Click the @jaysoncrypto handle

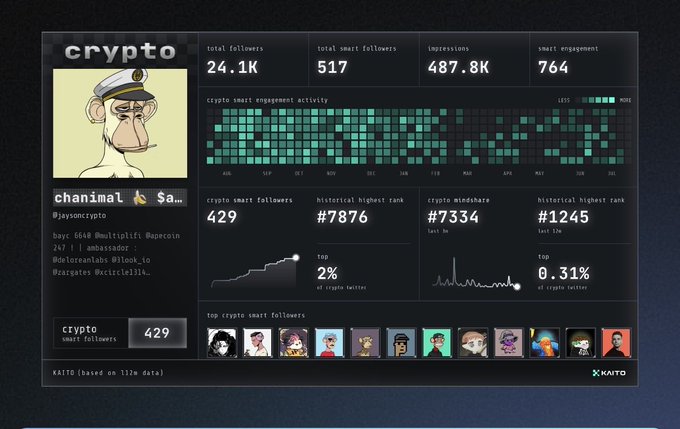click(x=79, y=215)
